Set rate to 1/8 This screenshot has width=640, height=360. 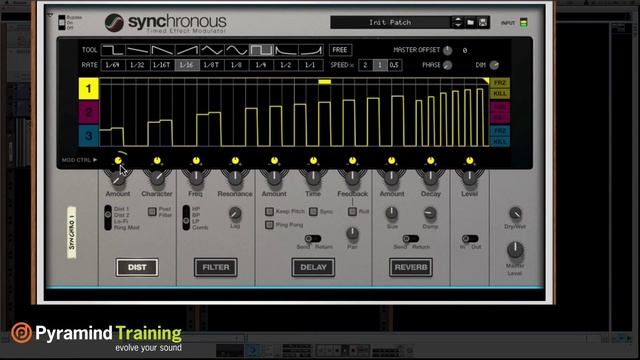tap(237, 65)
